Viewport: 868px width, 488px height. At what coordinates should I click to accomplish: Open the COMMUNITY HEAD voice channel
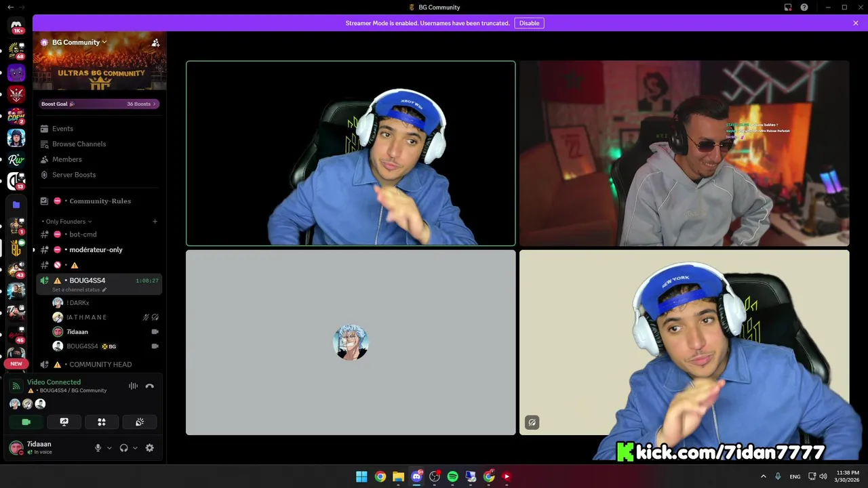tap(99, 365)
